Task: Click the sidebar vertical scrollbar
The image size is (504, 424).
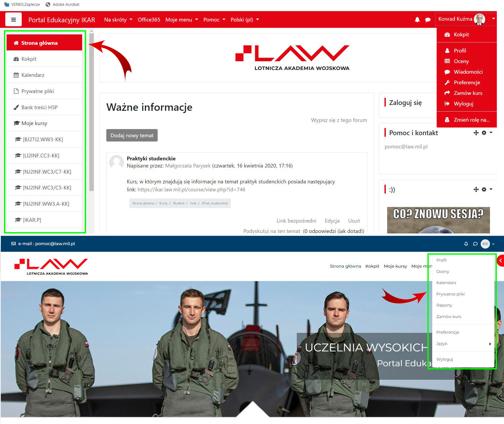Action: 91,112
